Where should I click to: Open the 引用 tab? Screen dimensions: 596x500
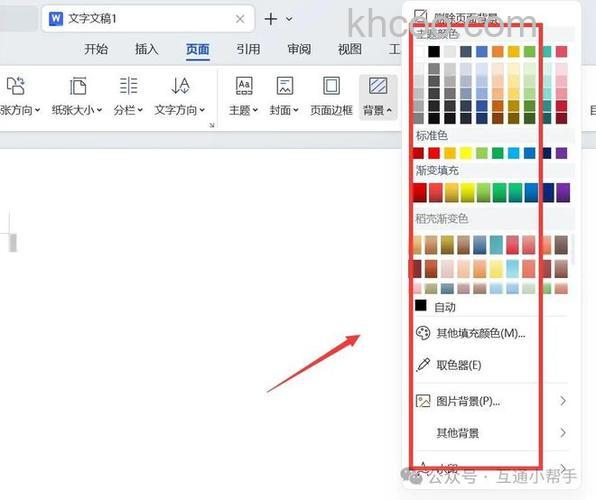(x=248, y=49)
